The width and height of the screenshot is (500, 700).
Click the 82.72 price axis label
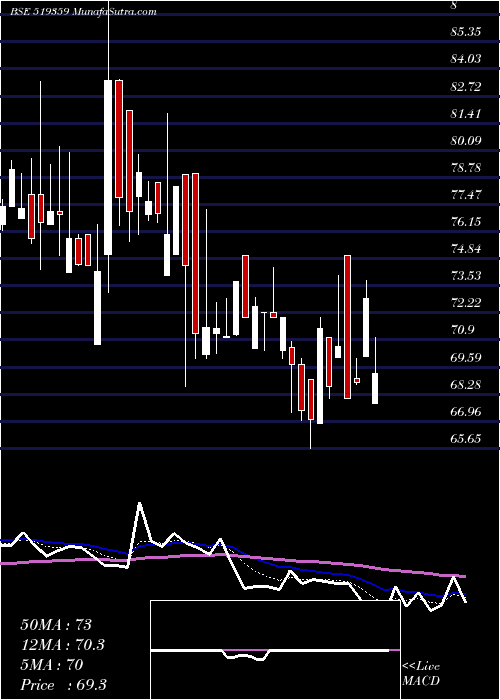click(466, 86)
